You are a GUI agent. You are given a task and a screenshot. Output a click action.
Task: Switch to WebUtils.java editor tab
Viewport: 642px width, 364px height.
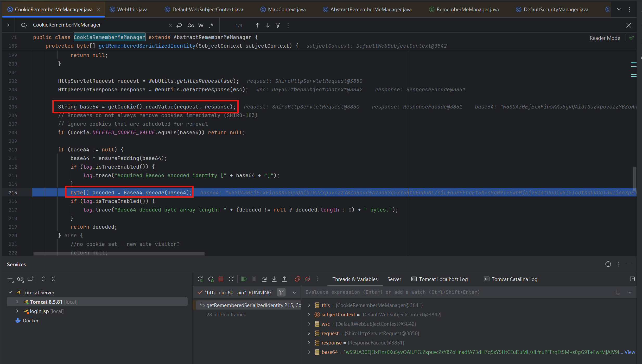132,9
